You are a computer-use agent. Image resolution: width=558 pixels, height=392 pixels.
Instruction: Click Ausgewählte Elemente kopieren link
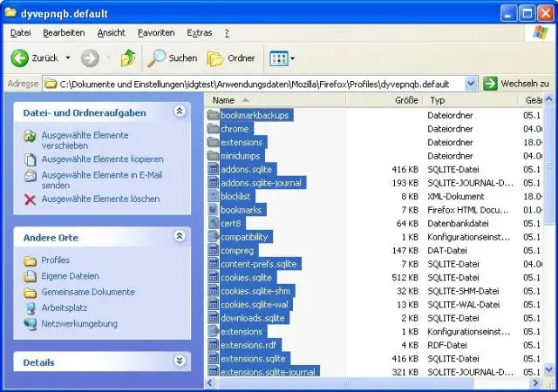point(102,159)
